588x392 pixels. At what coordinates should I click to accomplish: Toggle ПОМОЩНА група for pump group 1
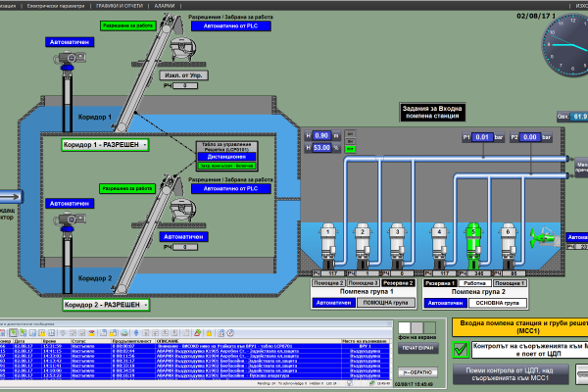386,303
